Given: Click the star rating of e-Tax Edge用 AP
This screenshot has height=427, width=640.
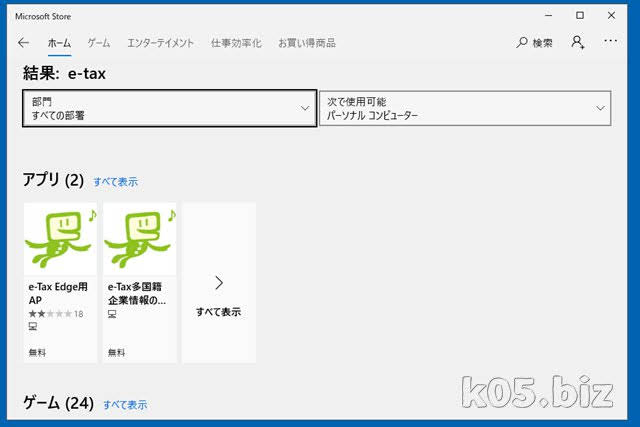Looking at the screenshot, I should pyautogui.click(x=50, y=314).
